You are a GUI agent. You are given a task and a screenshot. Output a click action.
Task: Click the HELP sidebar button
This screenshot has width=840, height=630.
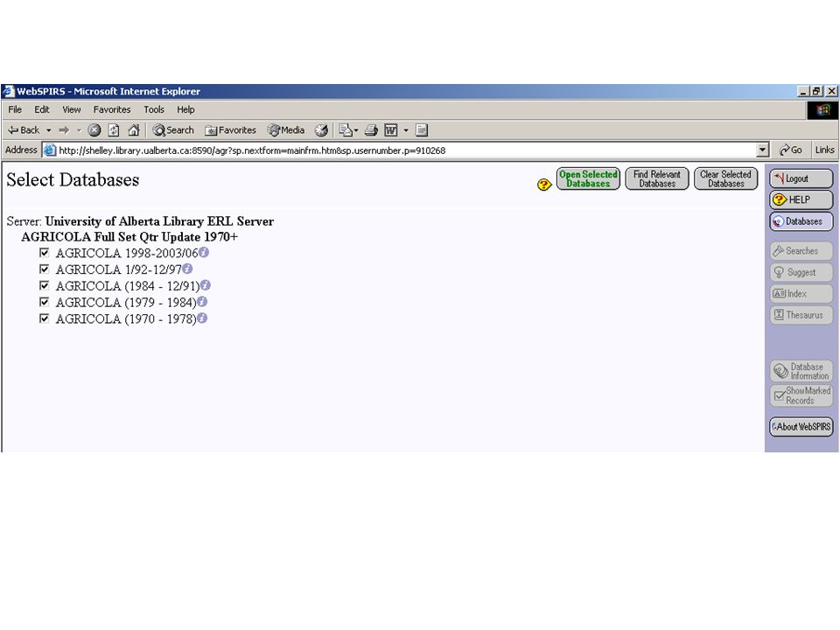point(801,199)
